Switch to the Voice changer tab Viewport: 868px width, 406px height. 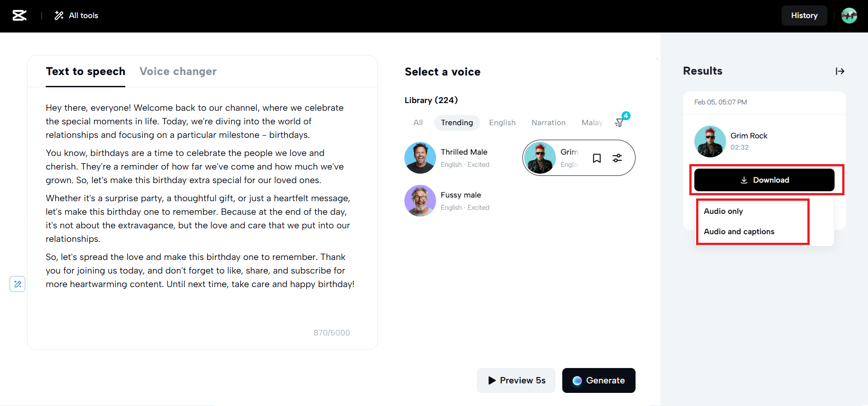pyautogui.click(x=178, y=71)
